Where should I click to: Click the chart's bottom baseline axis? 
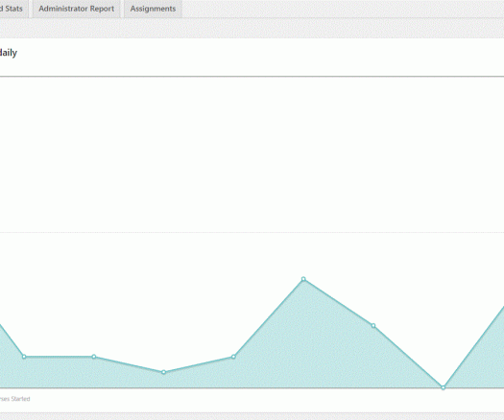pos(252,388)
